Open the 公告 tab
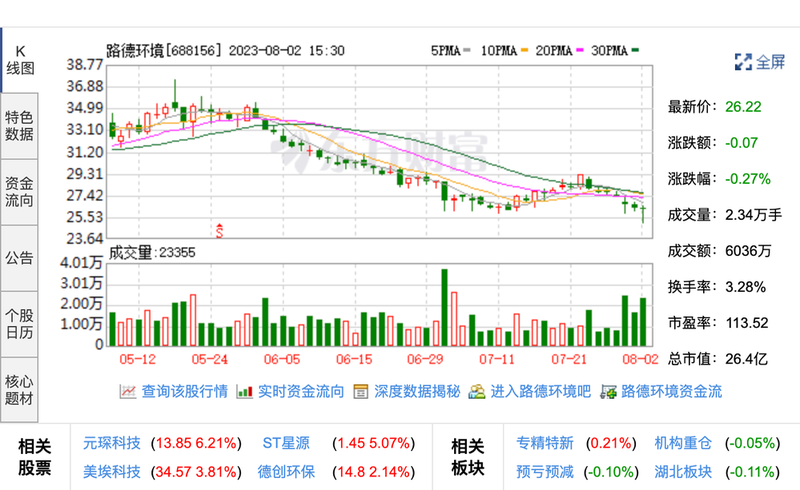 pos(20,257)
